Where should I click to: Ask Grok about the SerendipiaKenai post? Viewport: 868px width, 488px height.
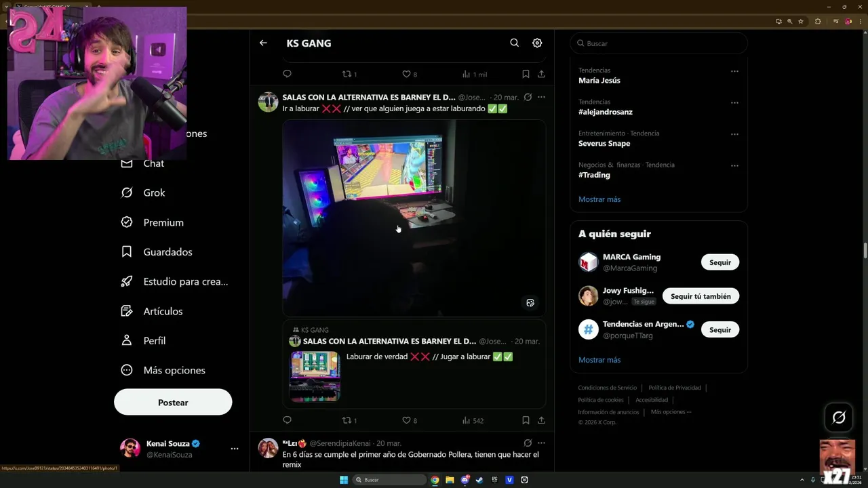[x=528, y=443]
